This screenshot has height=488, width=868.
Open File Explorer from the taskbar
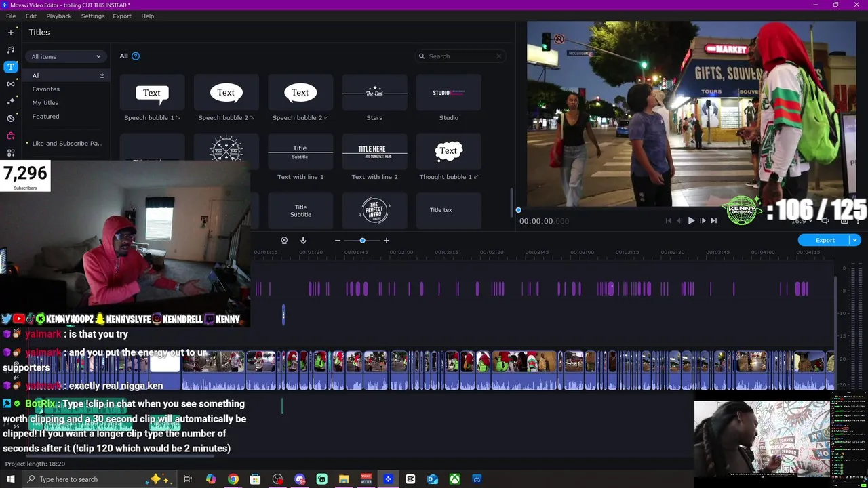[x=344, y=479]
